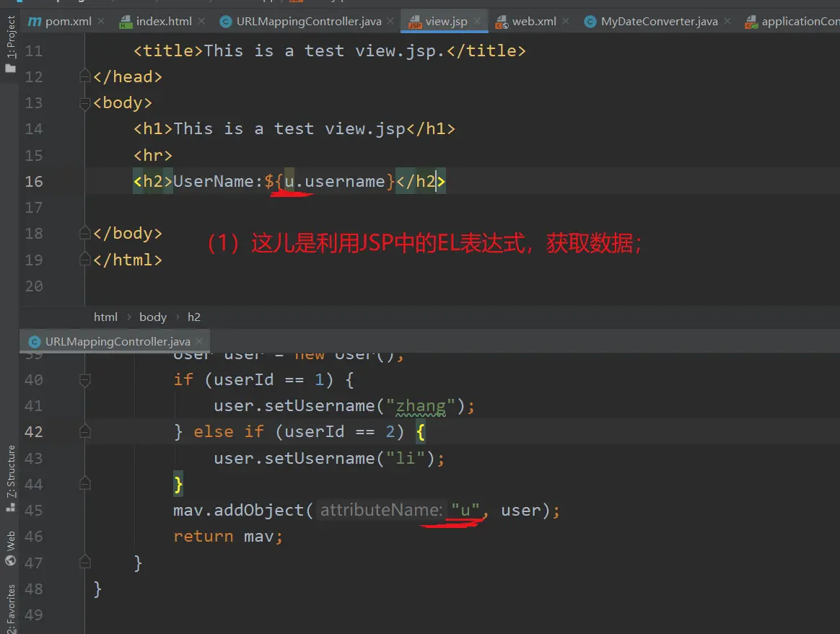Click the "li" string literal
Image resolution: width=840 pixels, height=634 pixels.
(406, 458)
